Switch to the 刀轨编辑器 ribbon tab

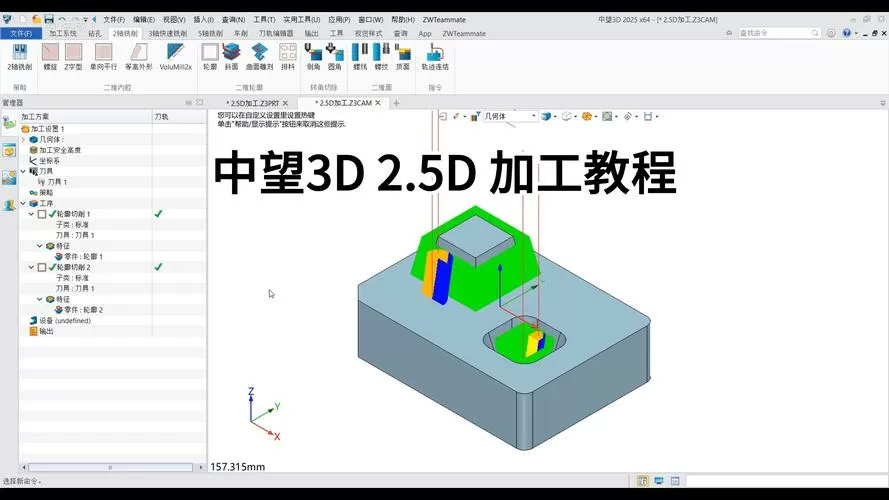point(276,33)
